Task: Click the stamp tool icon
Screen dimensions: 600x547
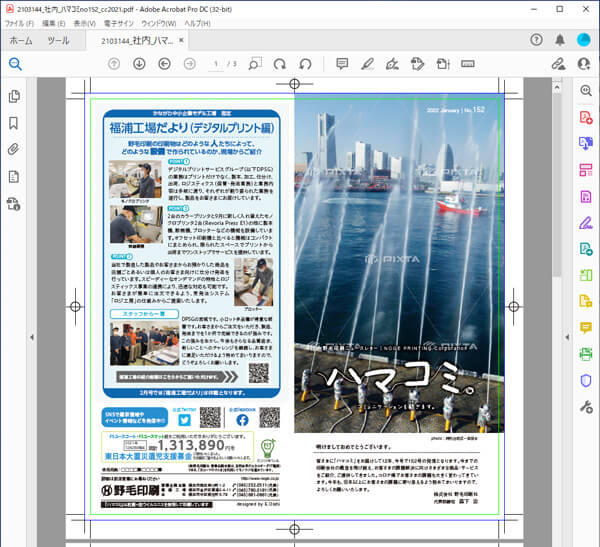Action: coord(417,64)
